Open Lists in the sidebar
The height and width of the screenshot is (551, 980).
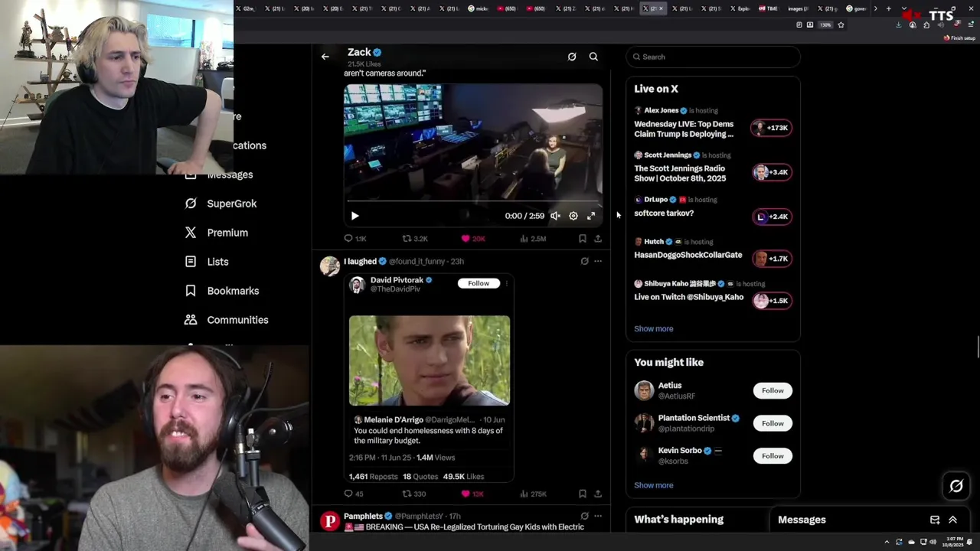pos(207,262)
